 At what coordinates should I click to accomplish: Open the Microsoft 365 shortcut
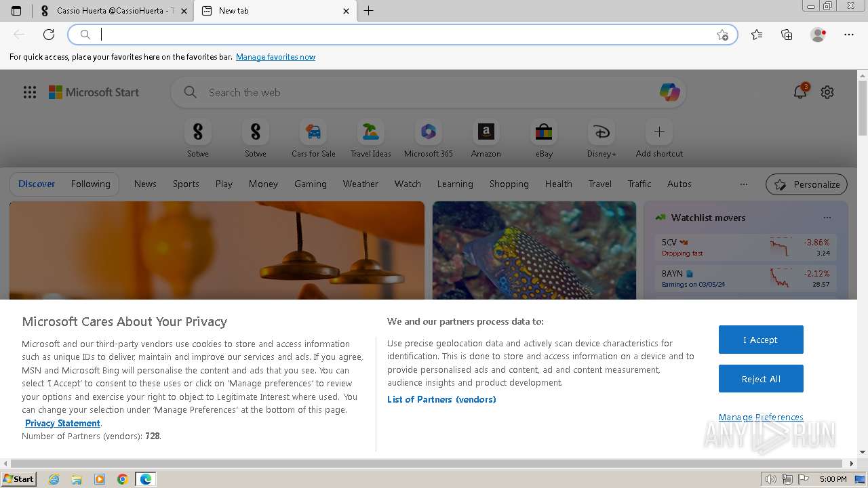coord(429,138)
